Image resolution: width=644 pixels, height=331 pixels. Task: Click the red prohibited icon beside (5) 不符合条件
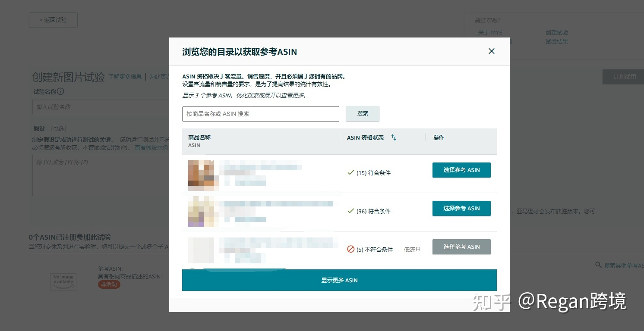350,249
